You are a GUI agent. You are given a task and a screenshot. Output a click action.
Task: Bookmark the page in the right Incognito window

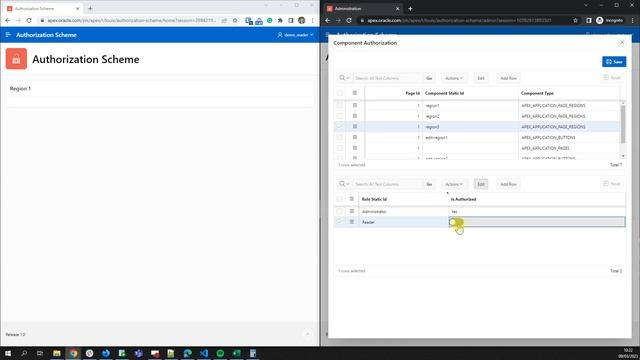(576, 20)
